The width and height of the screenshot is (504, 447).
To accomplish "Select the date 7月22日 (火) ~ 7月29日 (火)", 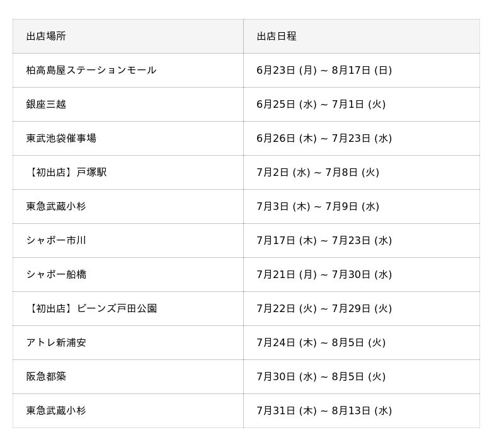I will click(324, 309).
